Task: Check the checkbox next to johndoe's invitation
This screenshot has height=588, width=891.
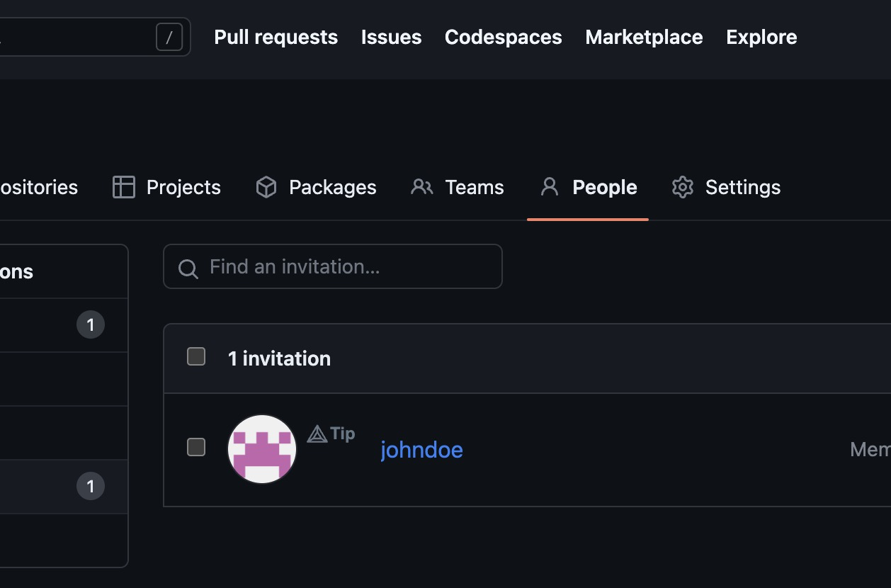Action: point(195,447)
